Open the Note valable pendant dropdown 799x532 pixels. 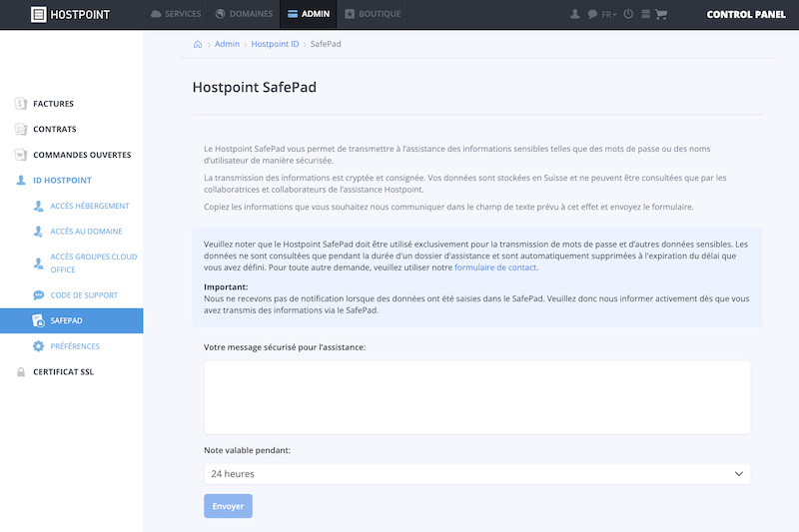click(477, 474)
